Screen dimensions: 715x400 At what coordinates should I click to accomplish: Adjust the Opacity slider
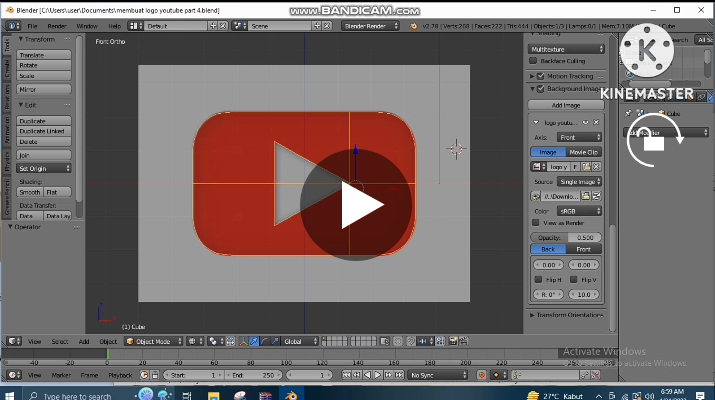[x=566, y=238]
